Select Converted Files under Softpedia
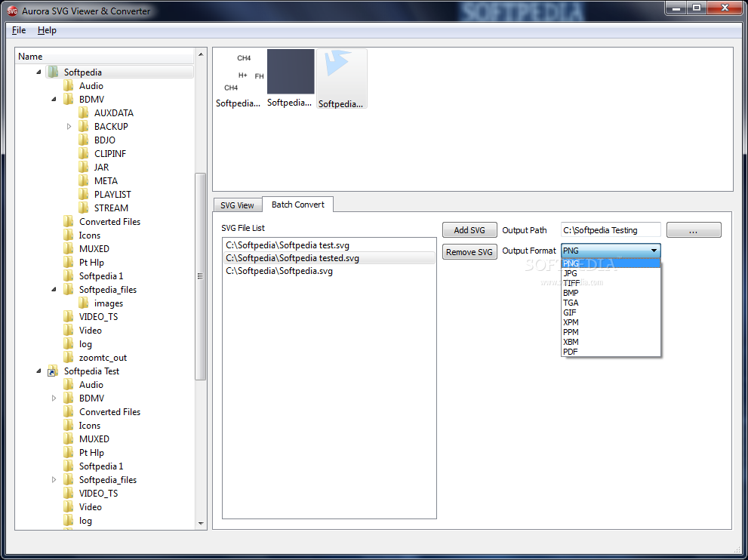This screenshot has width=748, height=560. click(109, 222)
